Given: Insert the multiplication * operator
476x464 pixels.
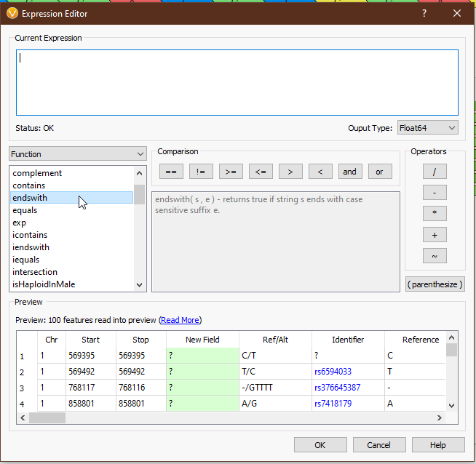Looking at the screenshot, I should point(435,214).
